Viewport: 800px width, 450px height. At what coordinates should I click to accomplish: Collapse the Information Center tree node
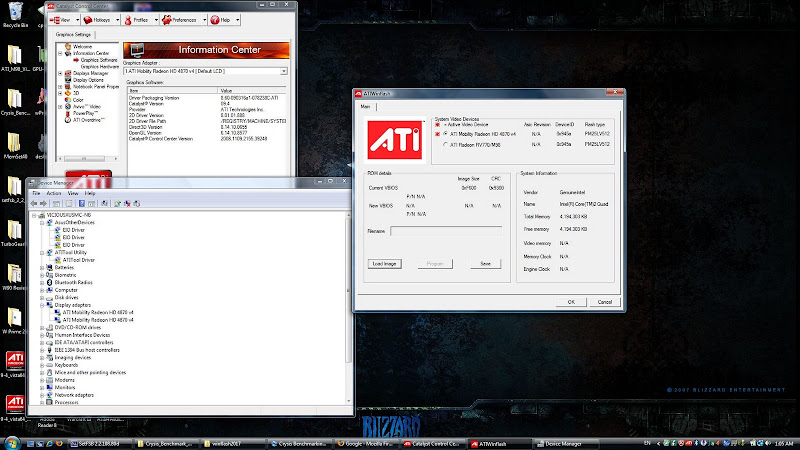(60, 53)
